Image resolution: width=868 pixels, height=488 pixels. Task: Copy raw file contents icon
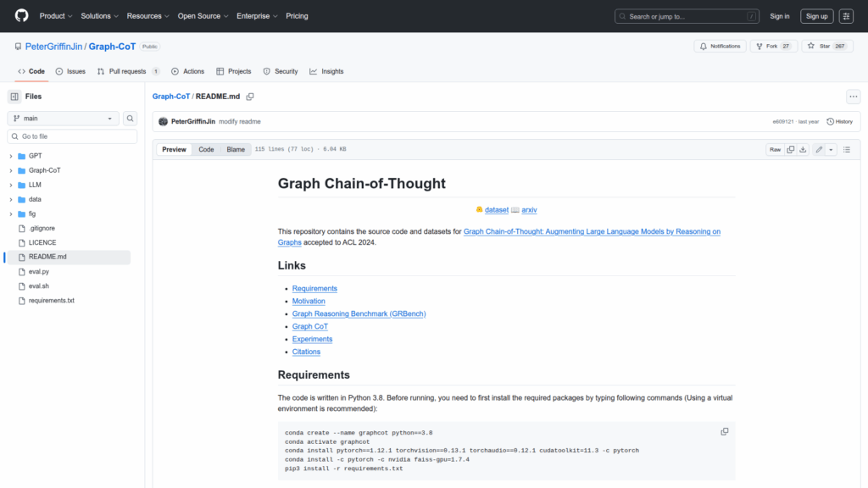pyautogui.click(x=790, y=149)
